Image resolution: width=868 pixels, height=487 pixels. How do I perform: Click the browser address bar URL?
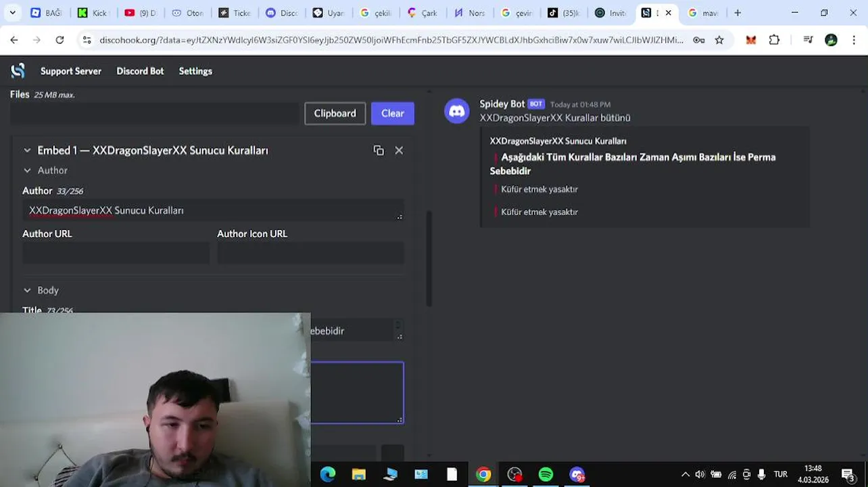point(391,40)
